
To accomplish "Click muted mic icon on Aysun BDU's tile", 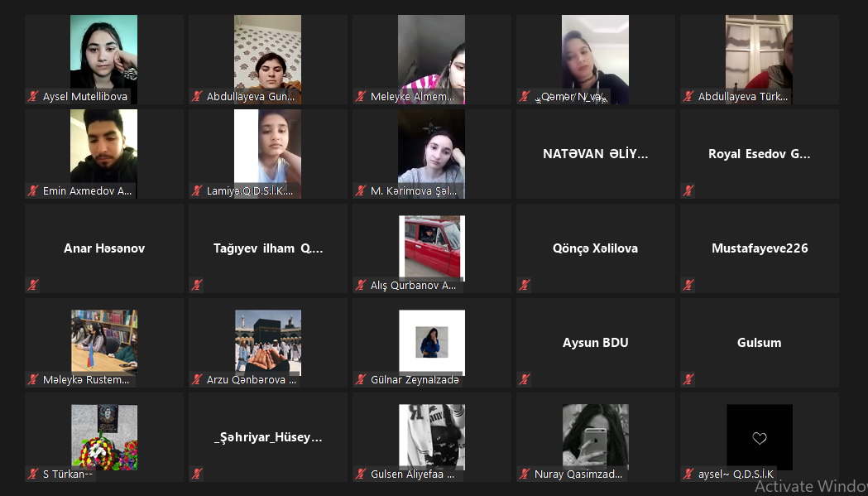I will pos(525,379).
